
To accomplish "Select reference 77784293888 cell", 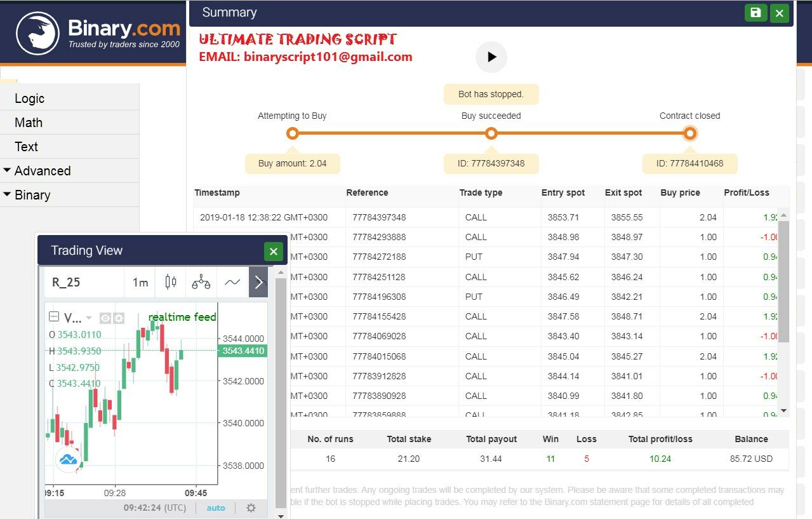I will pyautogui.click(x=379, y=237).
